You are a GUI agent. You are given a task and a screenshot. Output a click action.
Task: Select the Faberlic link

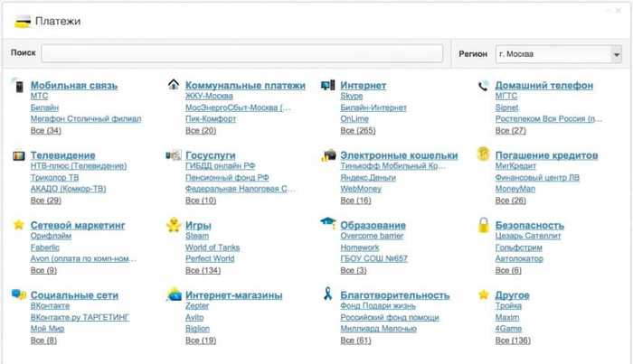tap(45, 247)
